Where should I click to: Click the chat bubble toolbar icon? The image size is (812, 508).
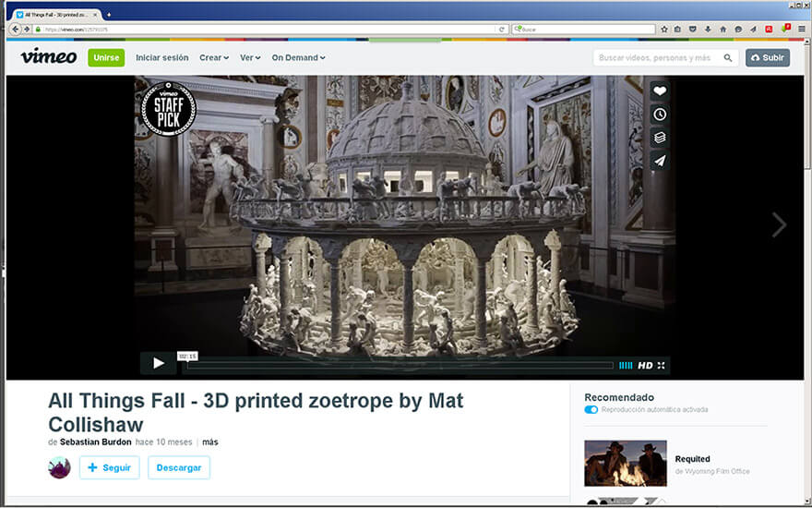(738, 30)
